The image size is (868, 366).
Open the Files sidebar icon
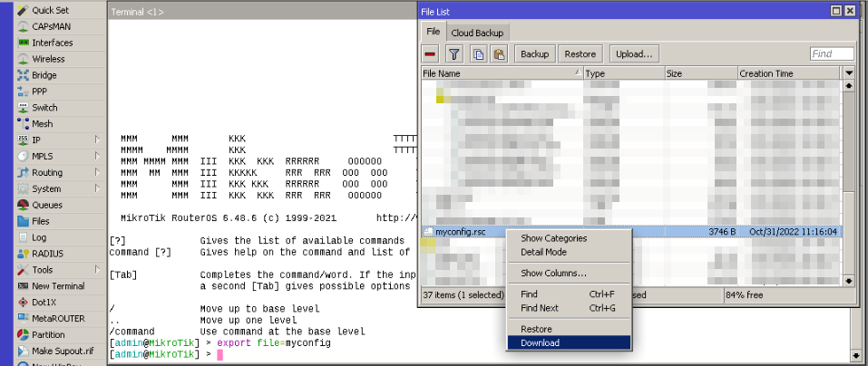[24, 221]
